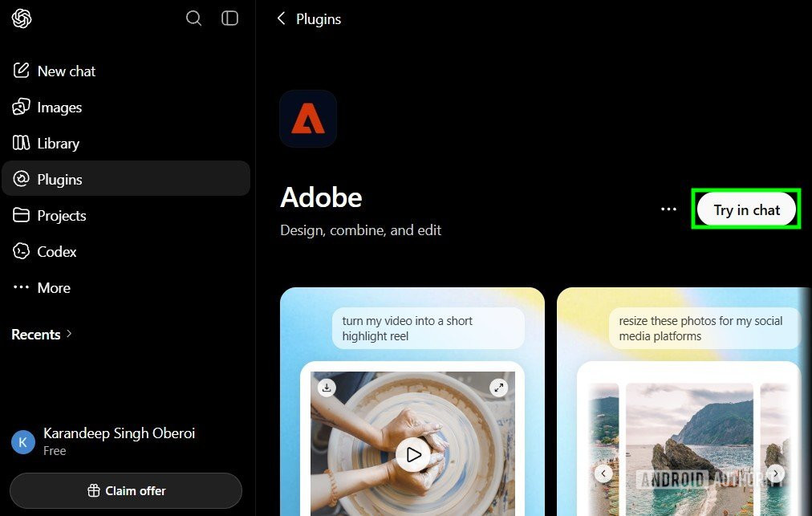
Task: Expand the Recents section chevron
Action: [x=69, y=334]
